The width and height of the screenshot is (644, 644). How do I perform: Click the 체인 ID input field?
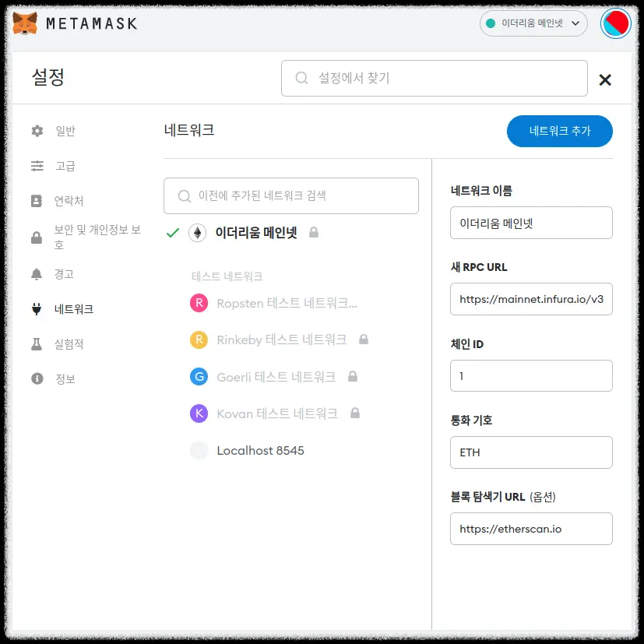pos(531,376)
